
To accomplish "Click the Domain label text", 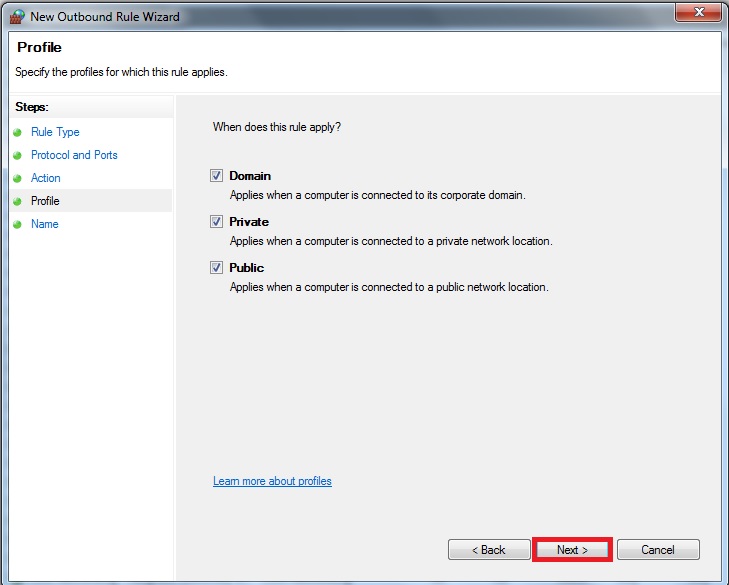I will [x=250, y=176].
